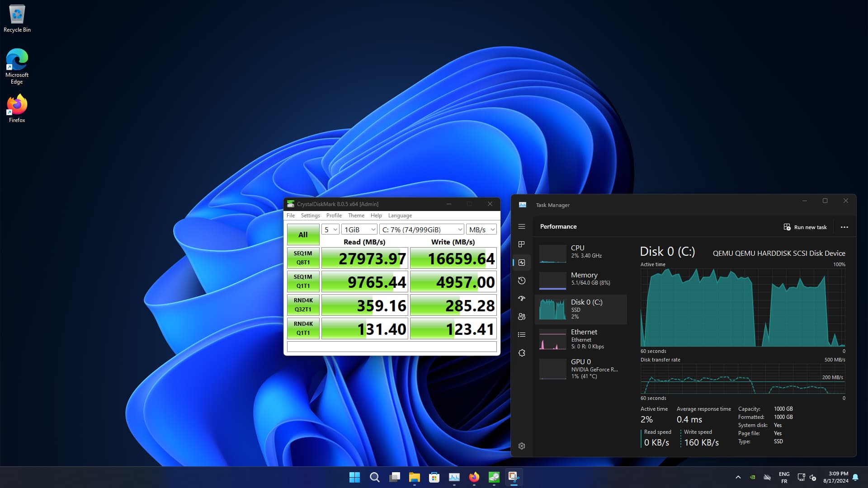Open the MB/s unit dropdown
Image resolution: width=868 pixels, height=488 pixels.
[481, 230]
